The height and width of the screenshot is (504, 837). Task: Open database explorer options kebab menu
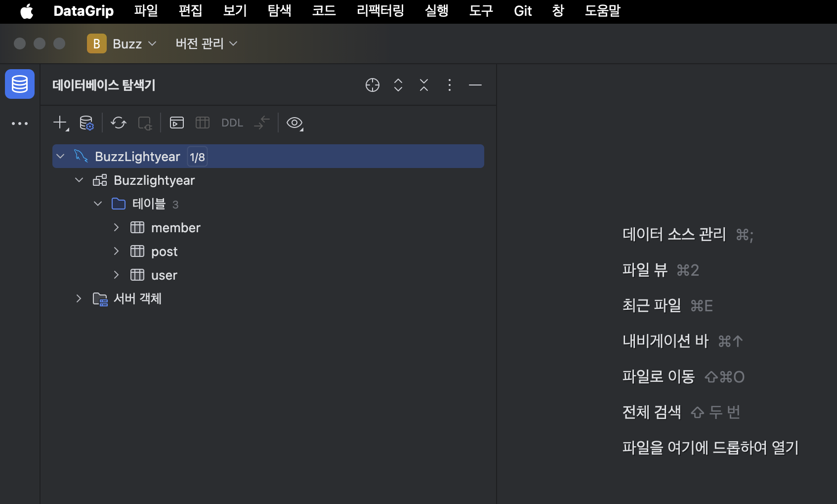450,85
